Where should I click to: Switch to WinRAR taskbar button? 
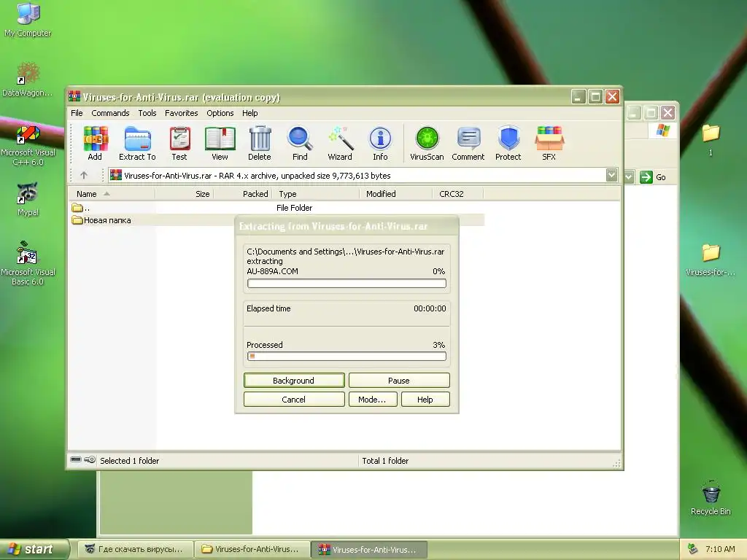pos(369,549)
